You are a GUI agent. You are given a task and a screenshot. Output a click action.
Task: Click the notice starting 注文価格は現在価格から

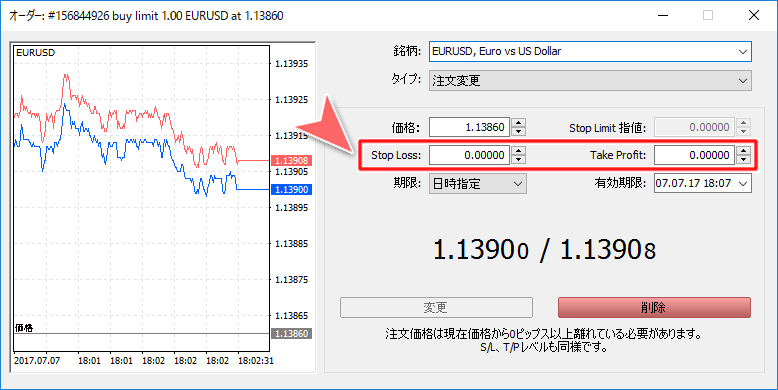pyautogui.click(x=544, y=334)
